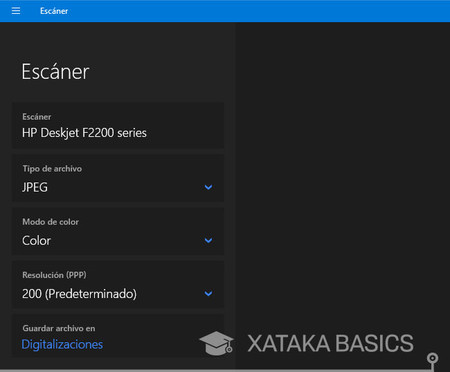Open the Tipo de archivo JPEG dropdown
The image size is (450, 372).
[118, 178]
